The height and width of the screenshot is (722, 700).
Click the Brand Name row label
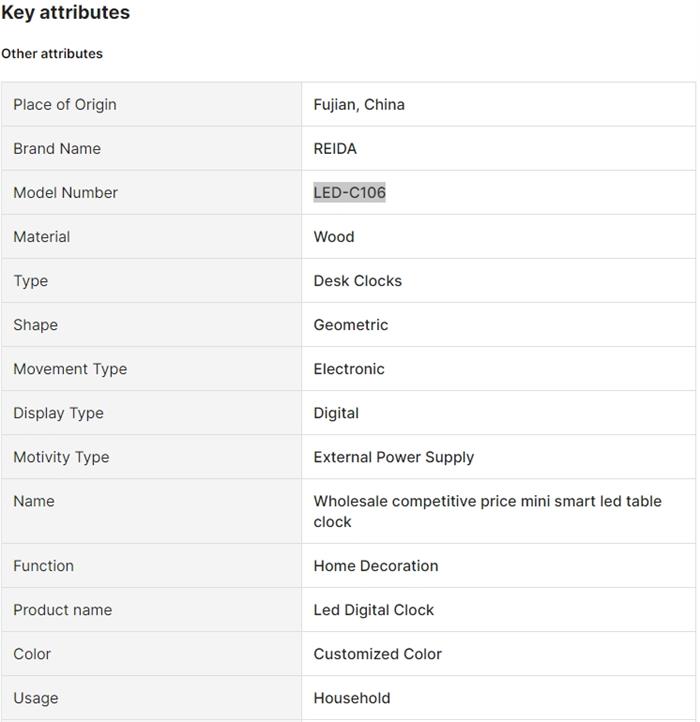57,148
